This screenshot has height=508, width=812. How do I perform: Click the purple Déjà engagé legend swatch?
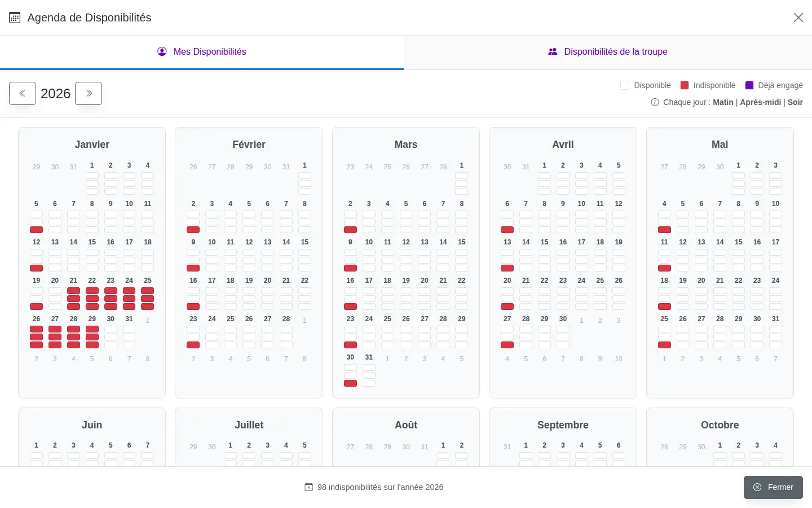click(749, 85)
